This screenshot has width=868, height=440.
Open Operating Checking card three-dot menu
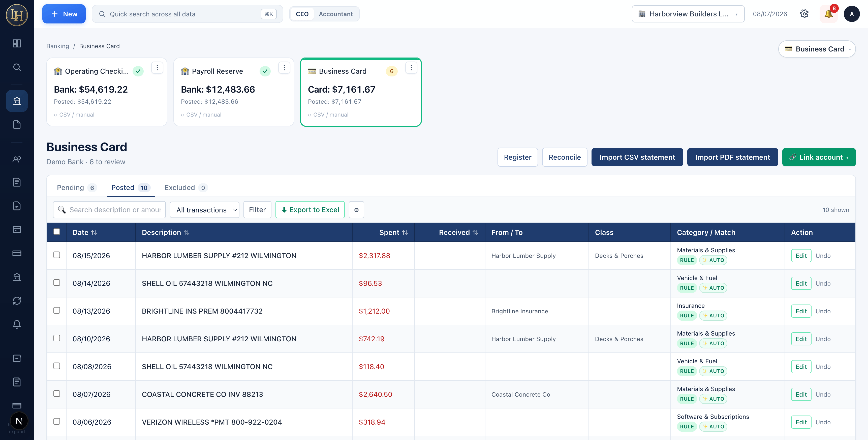(157, 68)
